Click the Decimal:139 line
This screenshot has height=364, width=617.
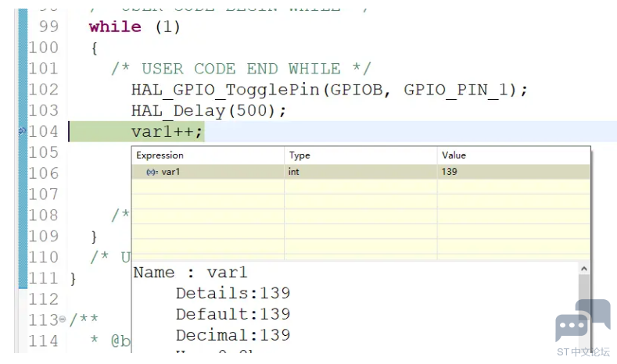233,335
